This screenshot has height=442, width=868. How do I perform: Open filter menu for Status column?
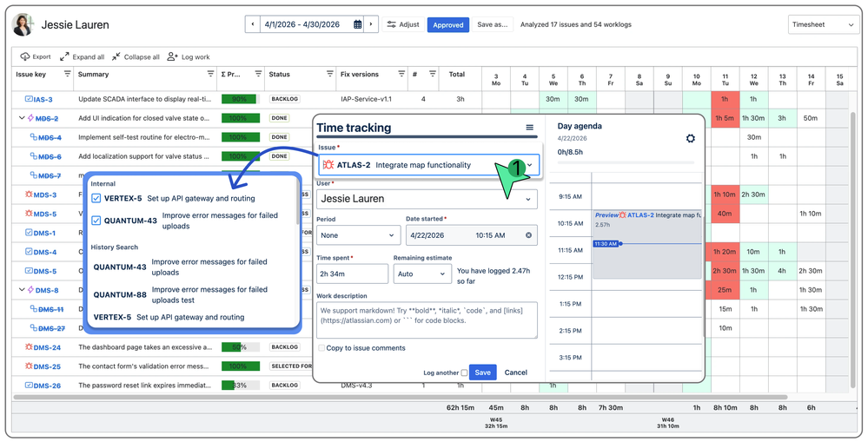[330, 74]
